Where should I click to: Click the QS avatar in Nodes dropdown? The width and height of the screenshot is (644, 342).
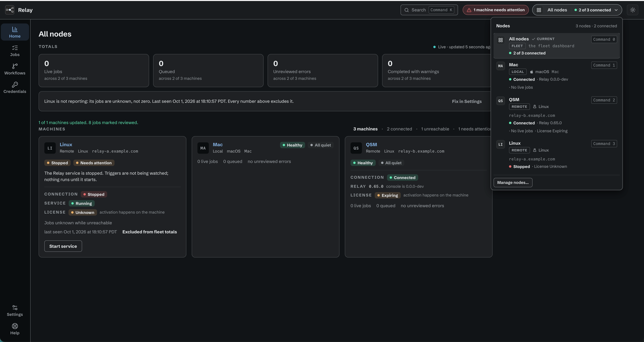[x=500, y=101]
